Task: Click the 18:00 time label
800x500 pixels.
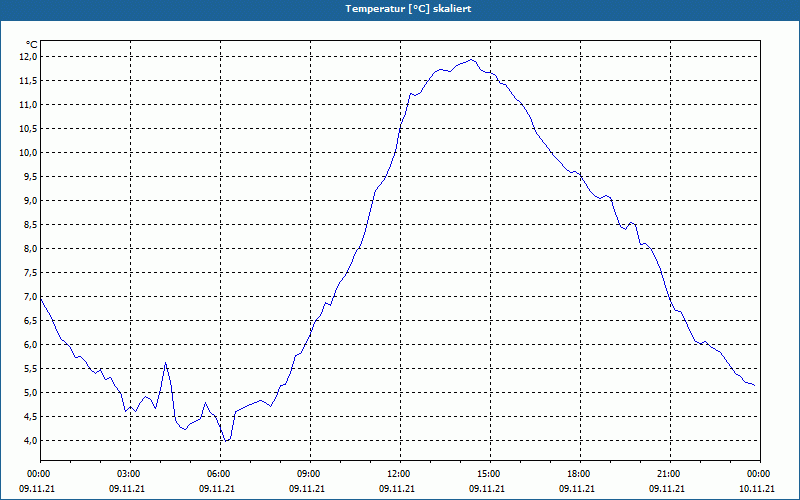Action: (x=580, y=474)
